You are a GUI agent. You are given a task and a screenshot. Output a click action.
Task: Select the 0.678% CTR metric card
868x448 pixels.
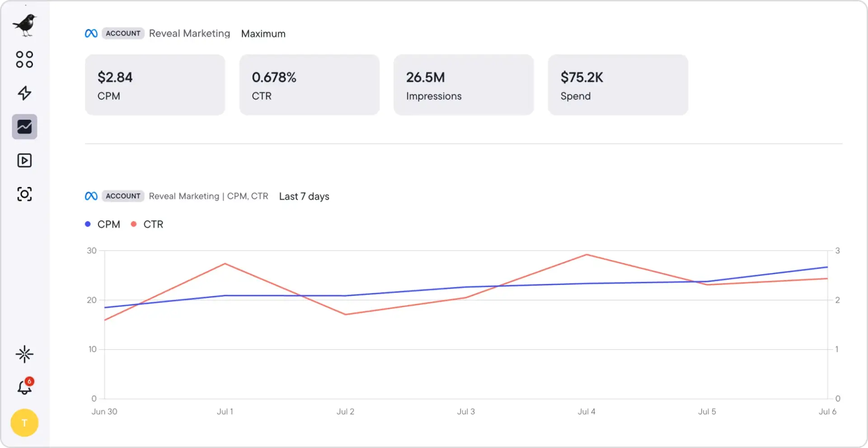pos(310,85)
